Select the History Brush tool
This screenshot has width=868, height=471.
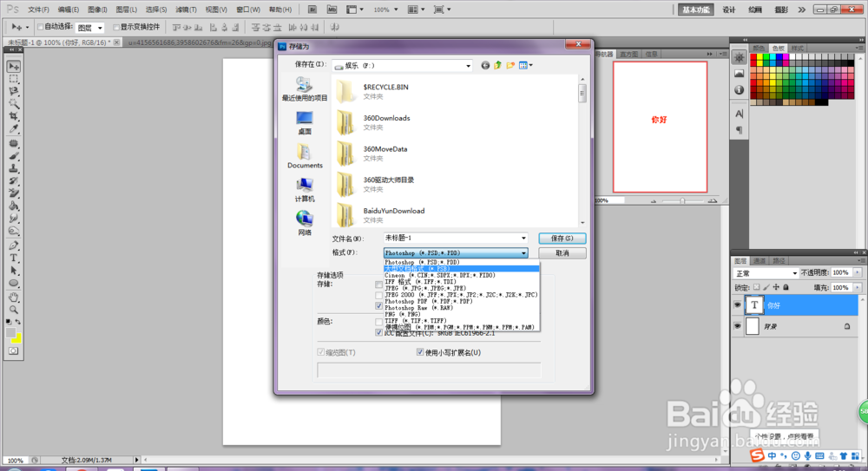[14, 181]
